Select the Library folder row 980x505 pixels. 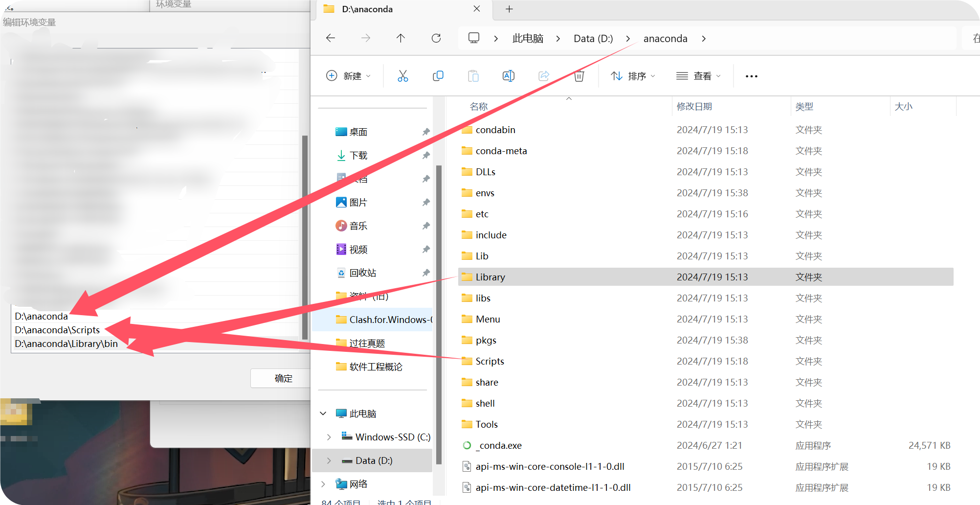pos(706,277)
